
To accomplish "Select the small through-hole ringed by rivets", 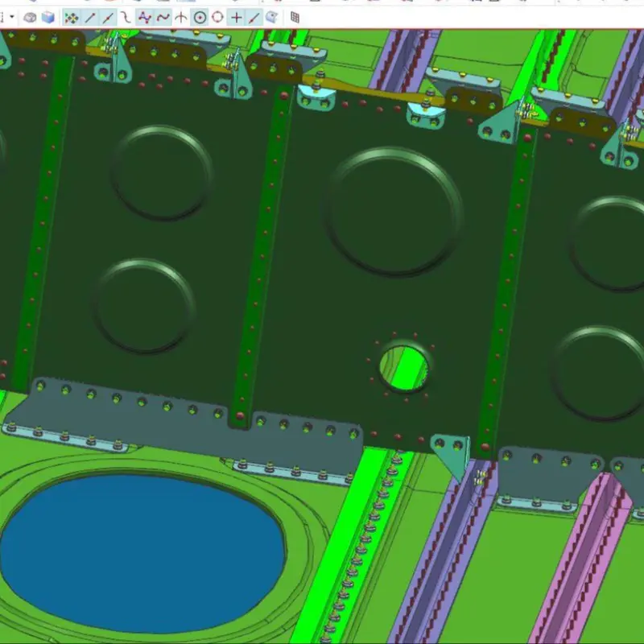I will click(x=403, y=368).
